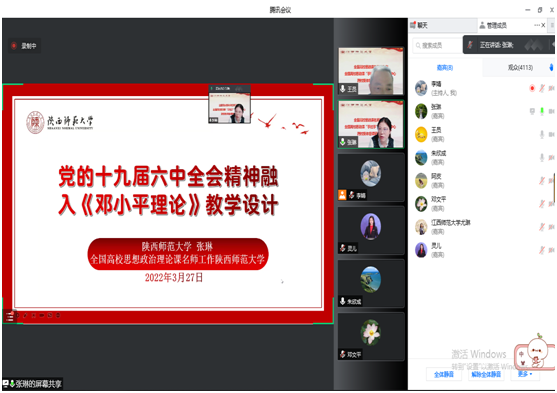Click 灵儿's avatar in the member list
The image size is (557, 393).
(x=421, y=250)
